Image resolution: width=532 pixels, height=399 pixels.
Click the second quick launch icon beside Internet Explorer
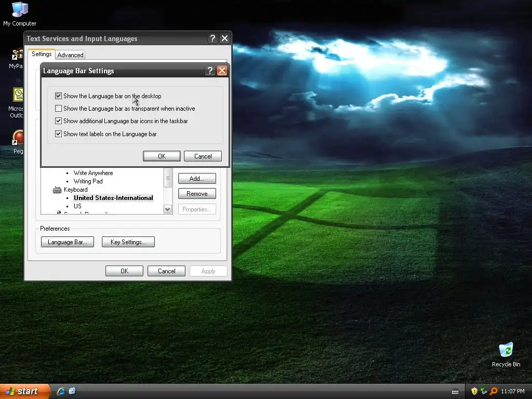(72, 391)
